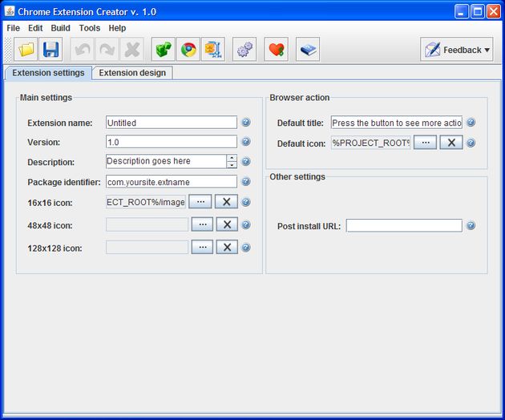Viewport: 505px width, 420px height.
Task: Click the 16x16 icon path field
Action: coord(146,202)
